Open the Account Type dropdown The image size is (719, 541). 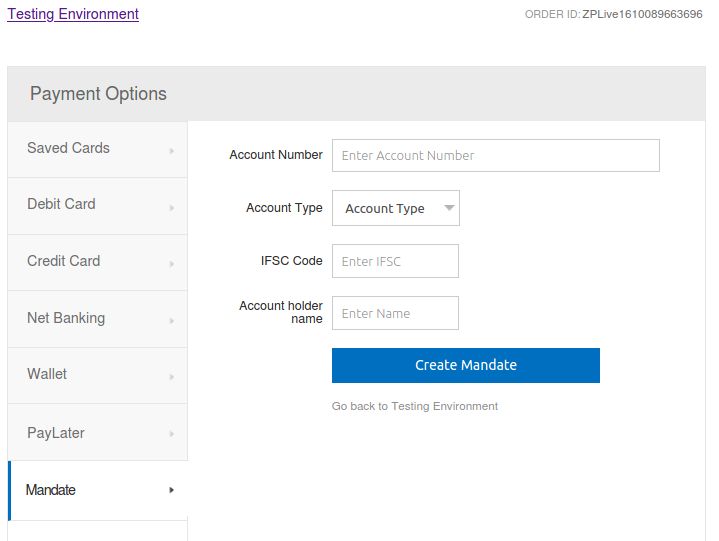pos(385,208)
